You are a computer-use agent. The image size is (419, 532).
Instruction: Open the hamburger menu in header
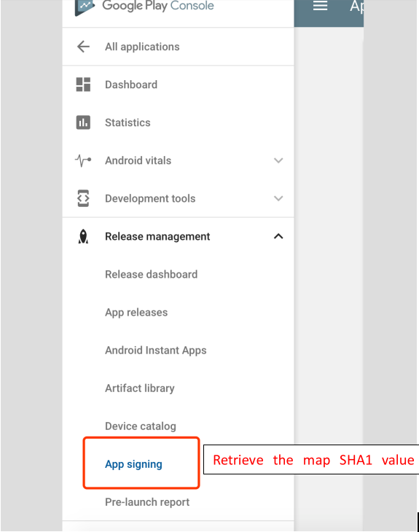321,5
